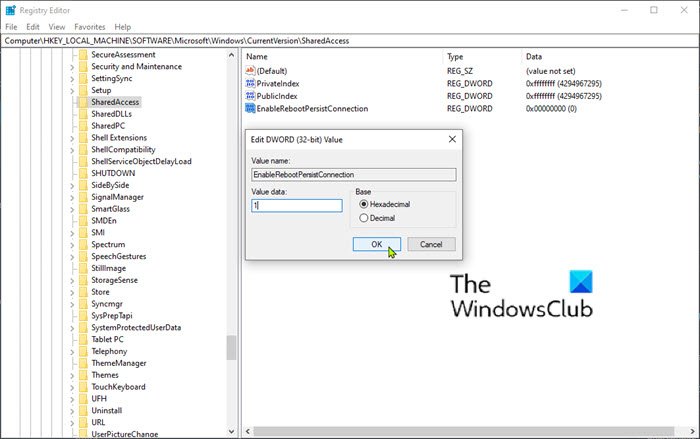The width and height of the screenshot is (700, 439).
Task: Select the TouchKeyboard key
Action: point(118,387)
